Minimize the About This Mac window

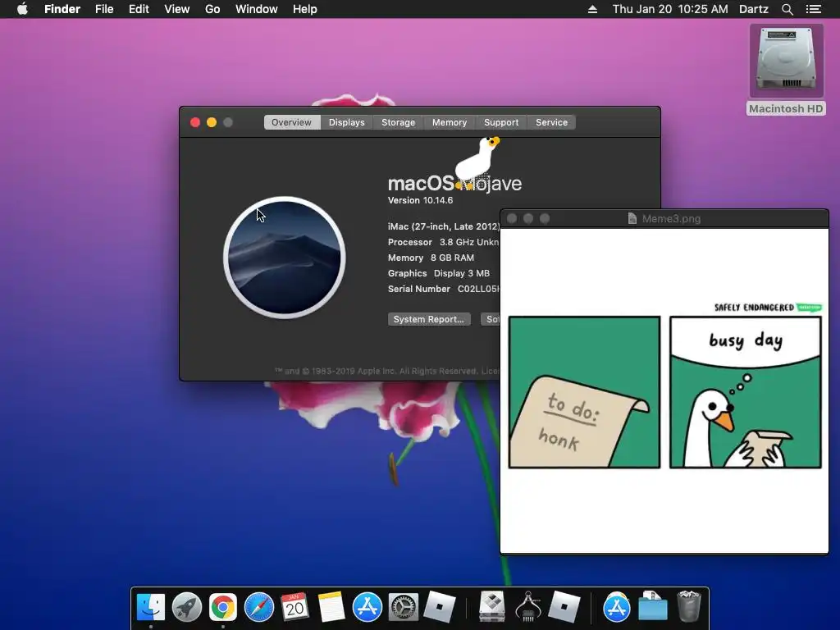tap(212, 122)
